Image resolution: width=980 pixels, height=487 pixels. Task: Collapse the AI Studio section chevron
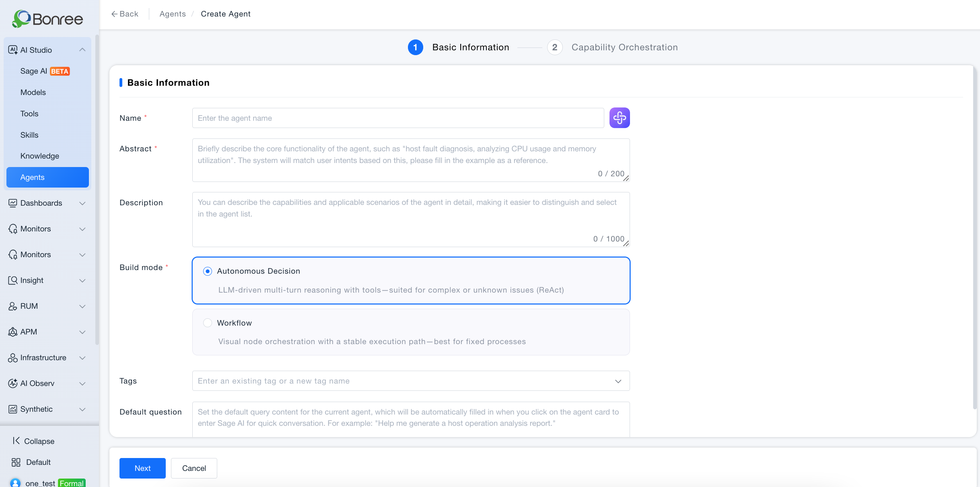coord(82,50)
